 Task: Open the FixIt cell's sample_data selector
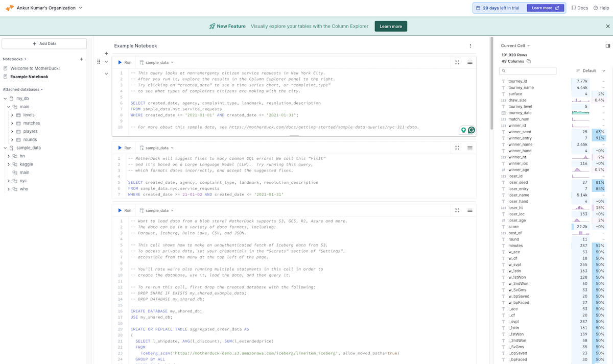157,148
